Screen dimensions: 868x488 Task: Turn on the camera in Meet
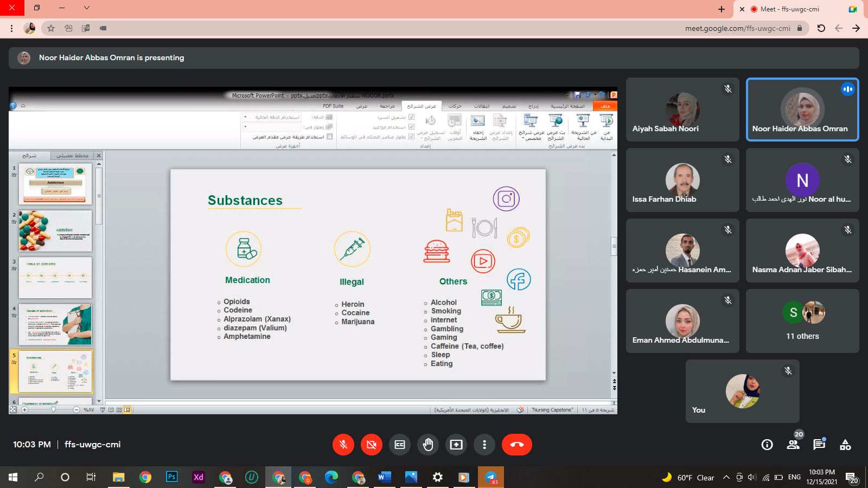(372, 445)
